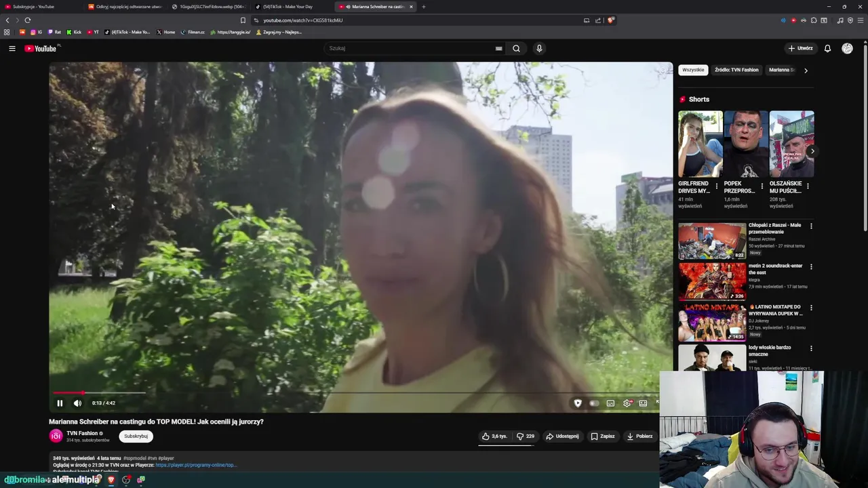Open the options menu for LATINO MIXTAPE
Screen dimensions: 868x488
click(811, 308)
